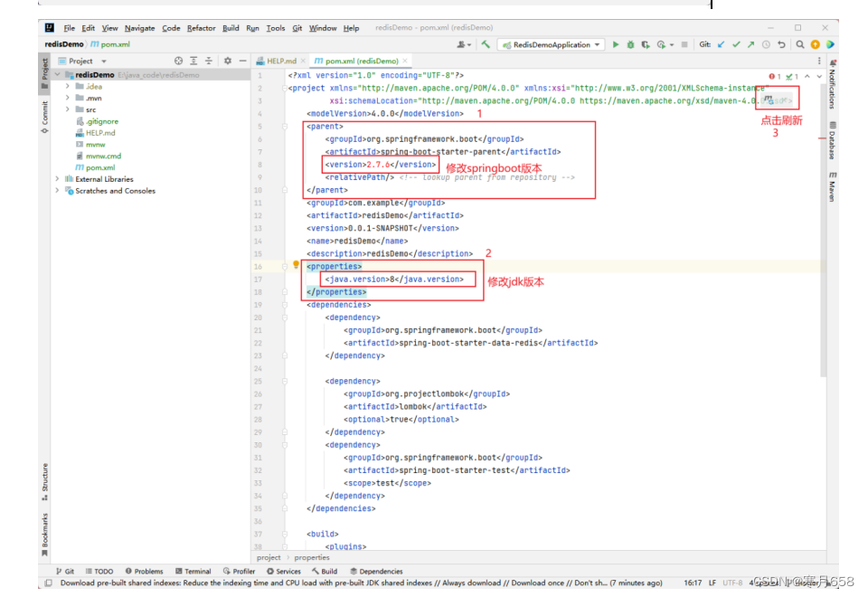Load Maven changes refresh icon in editor
868x597 pixels.
pos(769,99)
